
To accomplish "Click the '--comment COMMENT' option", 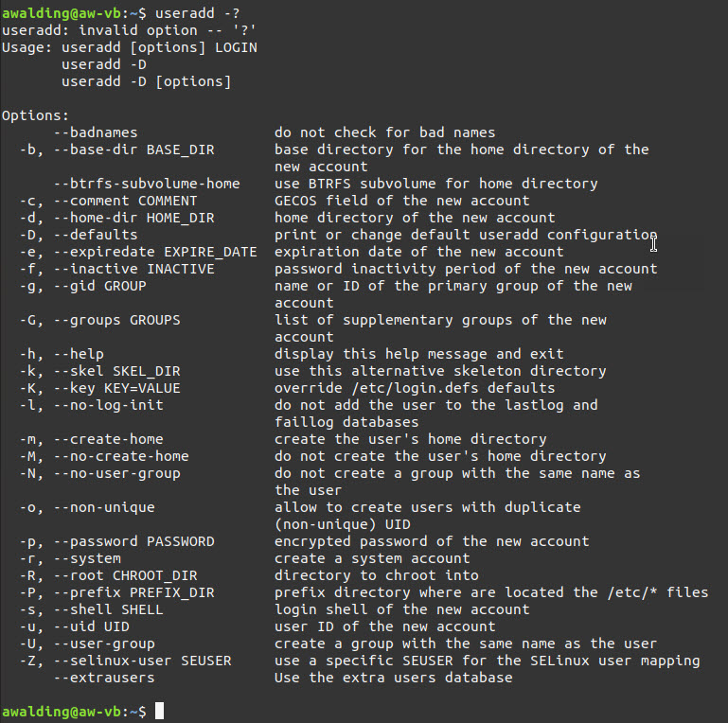I will [117, 201].
